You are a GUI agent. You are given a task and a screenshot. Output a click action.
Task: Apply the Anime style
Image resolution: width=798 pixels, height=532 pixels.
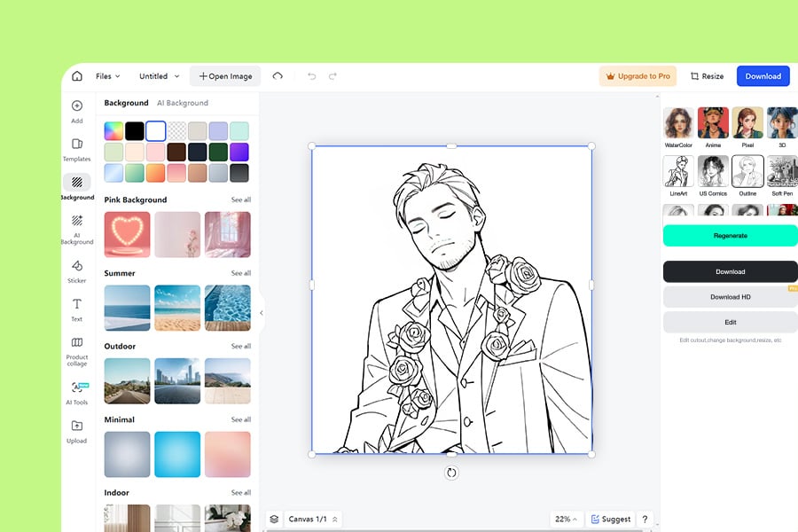tap(713, 128)
